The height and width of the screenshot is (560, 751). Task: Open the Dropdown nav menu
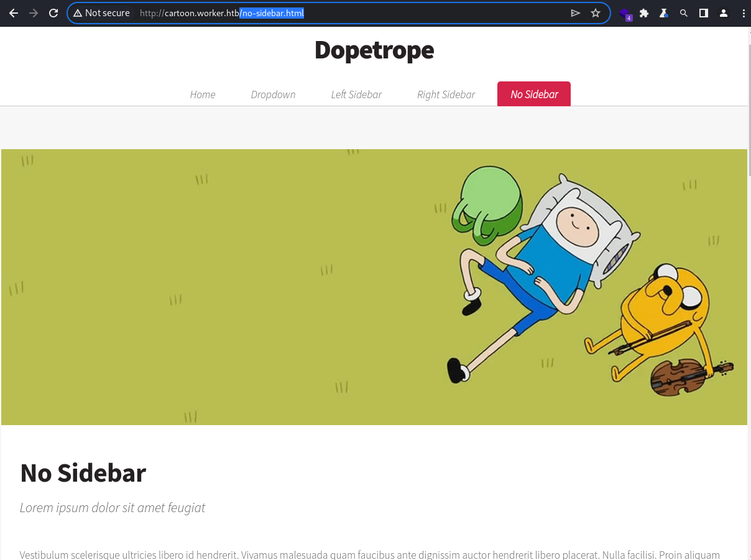274,94
